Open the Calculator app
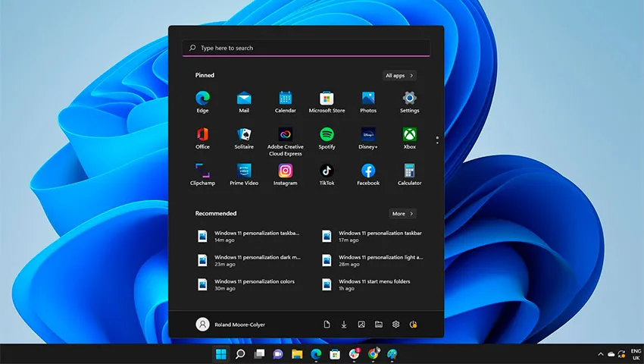Screen dimensions: 644x364 click(409, 174)
